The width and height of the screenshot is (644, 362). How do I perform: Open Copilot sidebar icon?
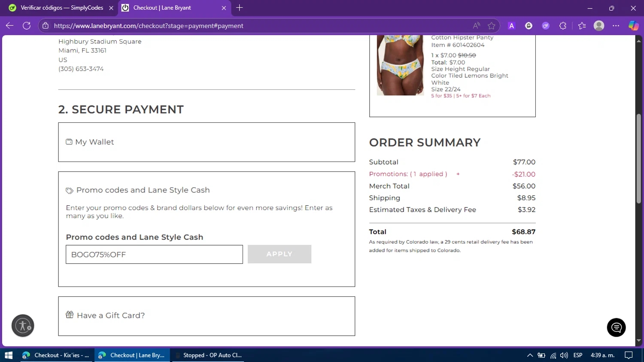[633, 26]
